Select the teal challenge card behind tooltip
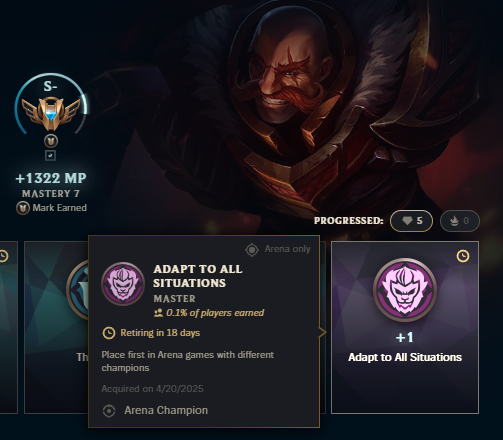503x440 pixels. click(x=56, y=327)
